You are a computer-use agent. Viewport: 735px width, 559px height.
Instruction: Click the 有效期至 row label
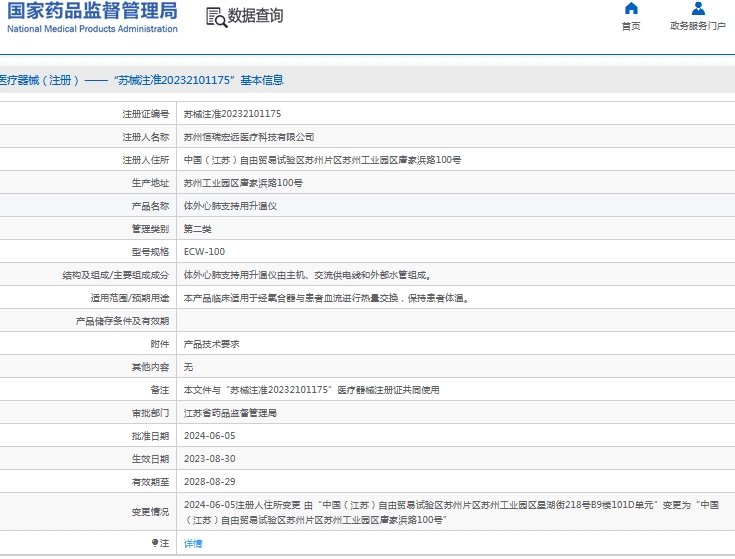coord(150,482)
